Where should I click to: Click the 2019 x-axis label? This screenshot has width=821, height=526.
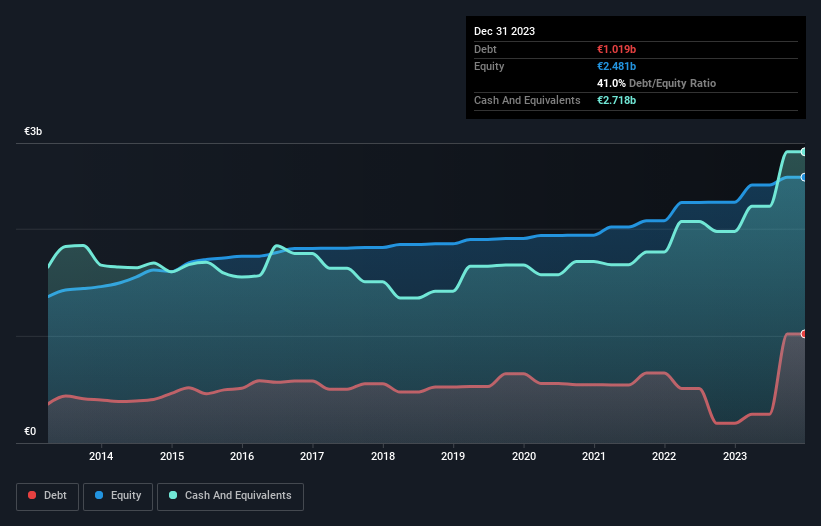point(453,456)
